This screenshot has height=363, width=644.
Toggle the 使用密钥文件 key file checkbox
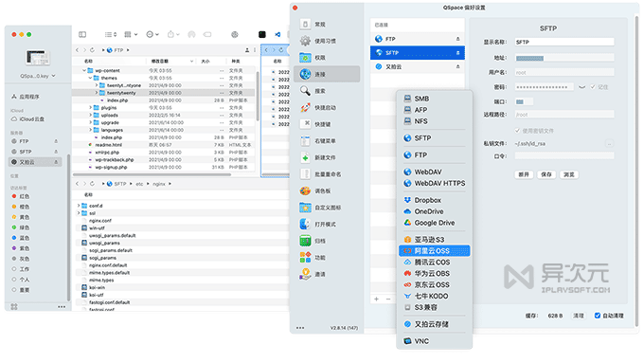click(517, 131)
